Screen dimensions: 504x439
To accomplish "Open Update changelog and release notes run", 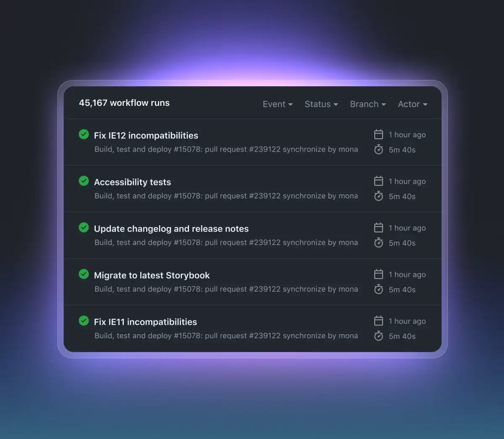I will [171, 229].
